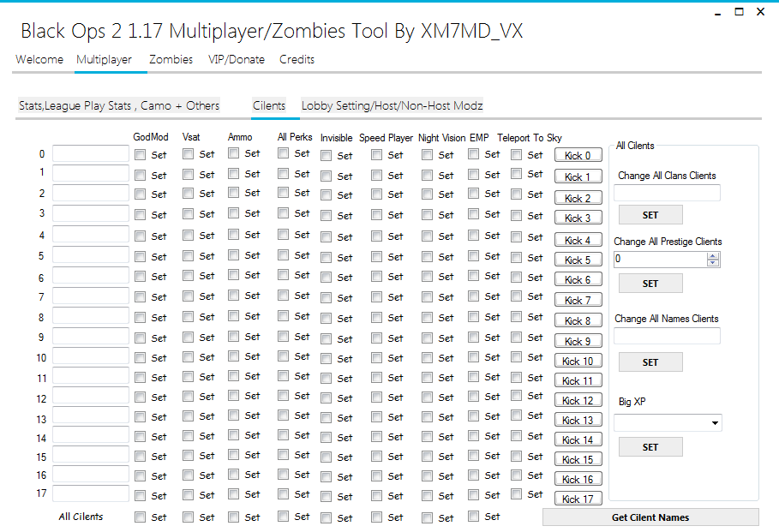This screenshot has width=779, height=532.
Task: Enable Night Vision for All Cilents row
Action: point(428,518)
